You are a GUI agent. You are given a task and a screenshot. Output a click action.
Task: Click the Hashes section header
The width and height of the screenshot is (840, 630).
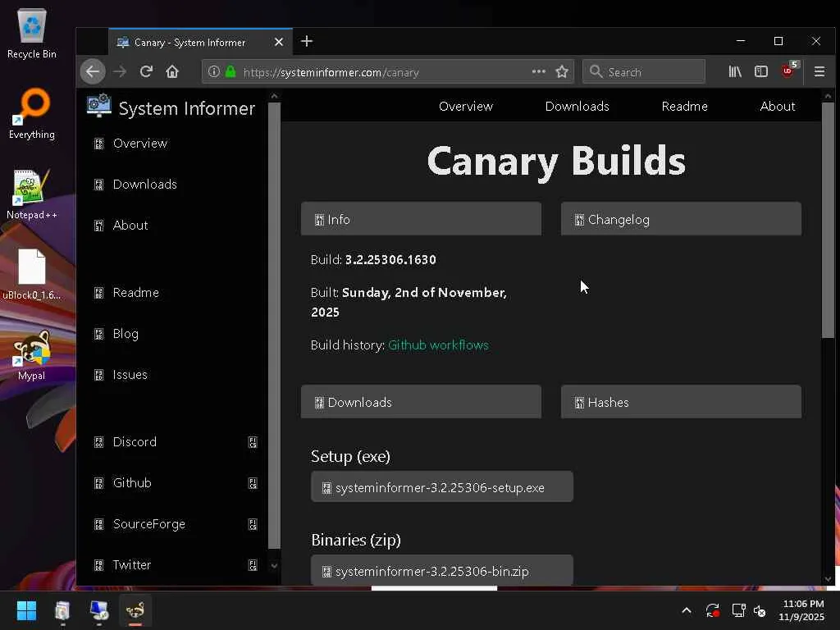[x=681, y=402]
